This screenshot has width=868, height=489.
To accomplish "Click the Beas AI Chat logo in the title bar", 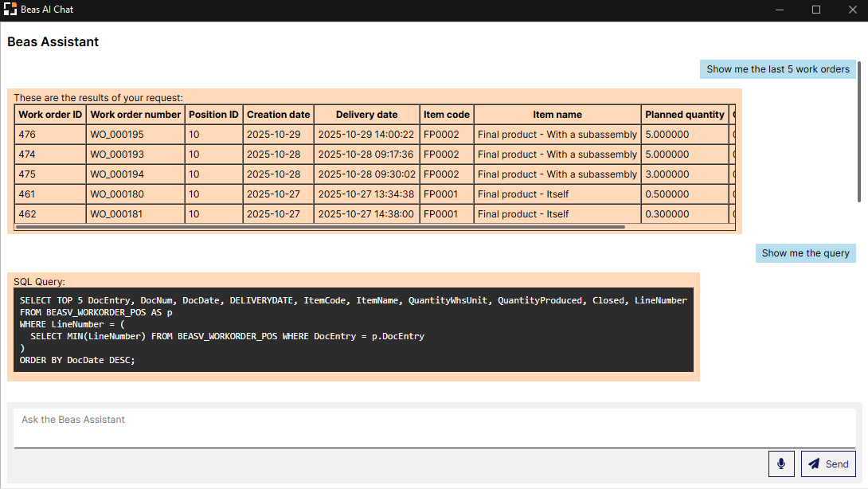I will [10, 9].
